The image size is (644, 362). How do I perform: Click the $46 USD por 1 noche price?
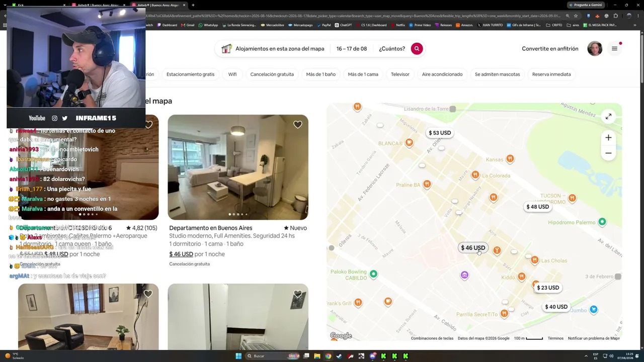[x=197, y=254]
